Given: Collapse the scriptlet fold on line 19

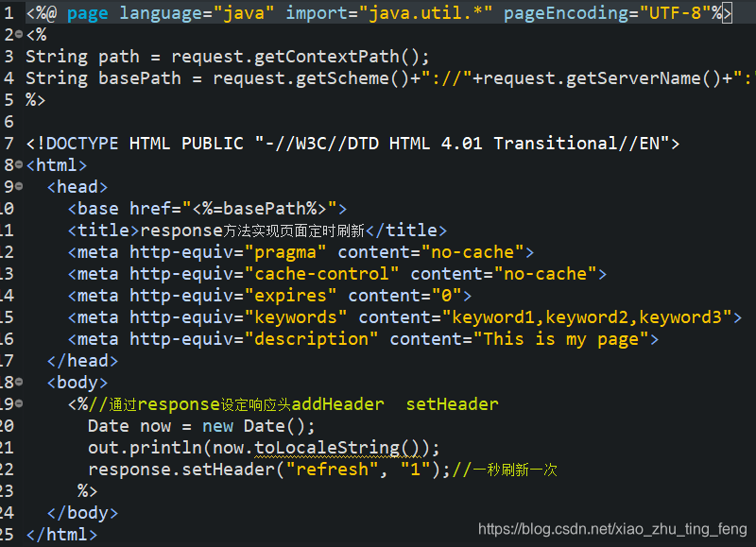Looking at the screenshot, I should pos(19,403).
